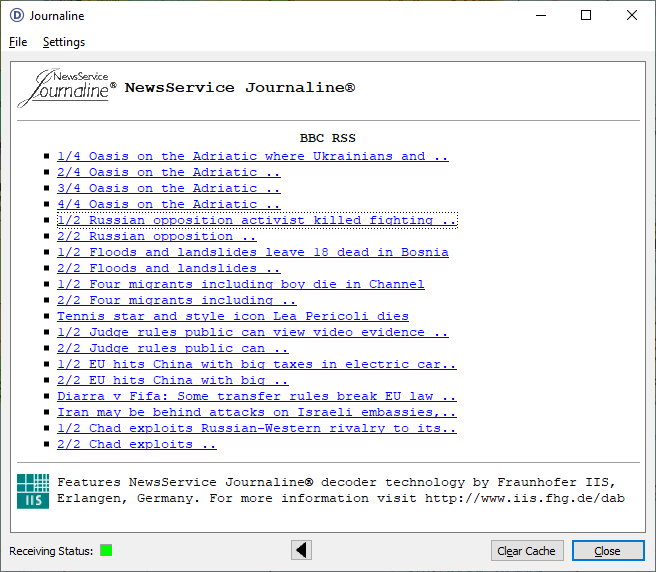Viewport: 656px width, 572px height.
Task: Click the Journaline app icon in title bar
Action: click(16, 16)
